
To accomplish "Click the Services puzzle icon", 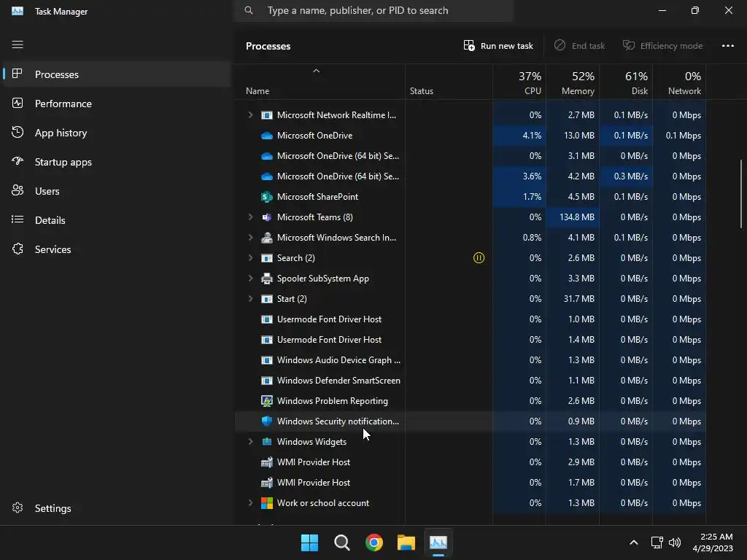I will (18, 249).
